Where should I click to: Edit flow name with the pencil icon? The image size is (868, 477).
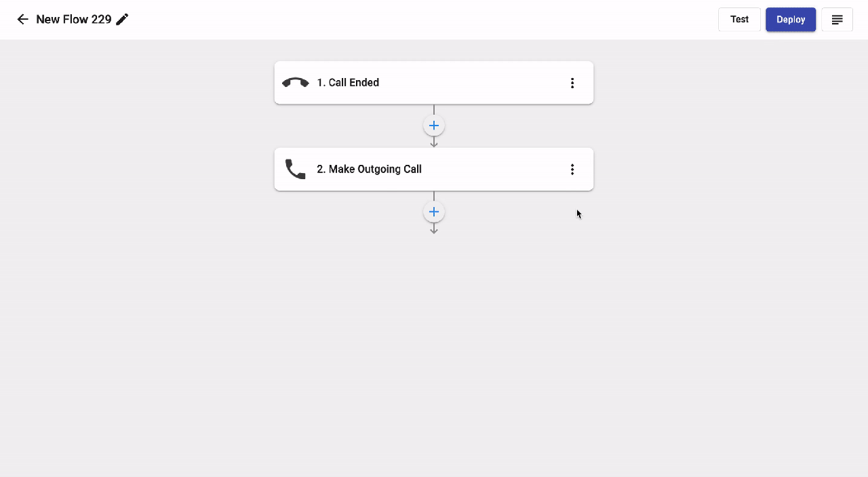coord(122,19)
